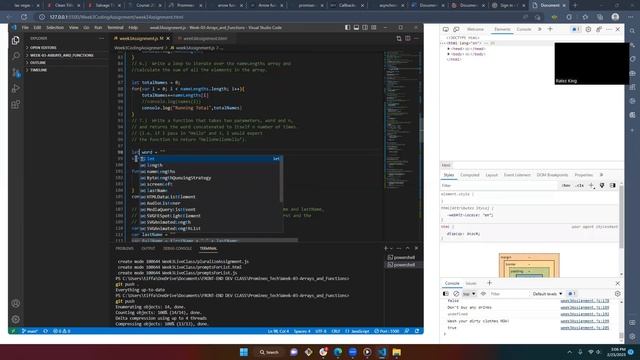The image size is (640, 360).
Task: Open DevTools Settings gear icon
Action: (588, 29)
